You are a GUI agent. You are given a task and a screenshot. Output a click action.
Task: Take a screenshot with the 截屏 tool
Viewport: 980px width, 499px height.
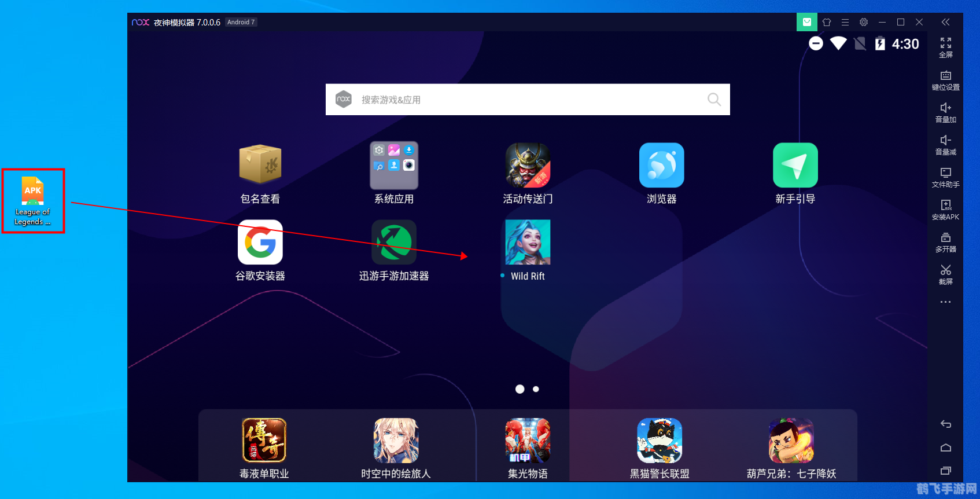click(945, 274)
